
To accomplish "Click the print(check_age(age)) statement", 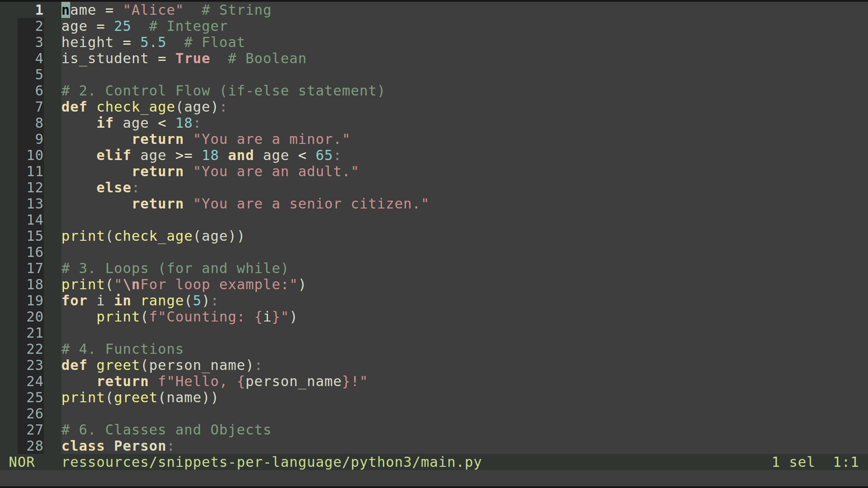I will (x=152, y=235).
